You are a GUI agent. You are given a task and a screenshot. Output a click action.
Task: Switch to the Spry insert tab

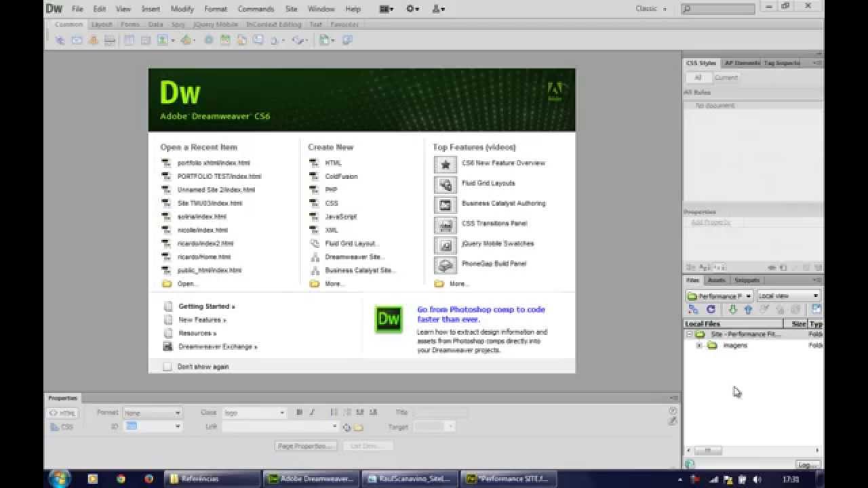click(x=178, y=24)
